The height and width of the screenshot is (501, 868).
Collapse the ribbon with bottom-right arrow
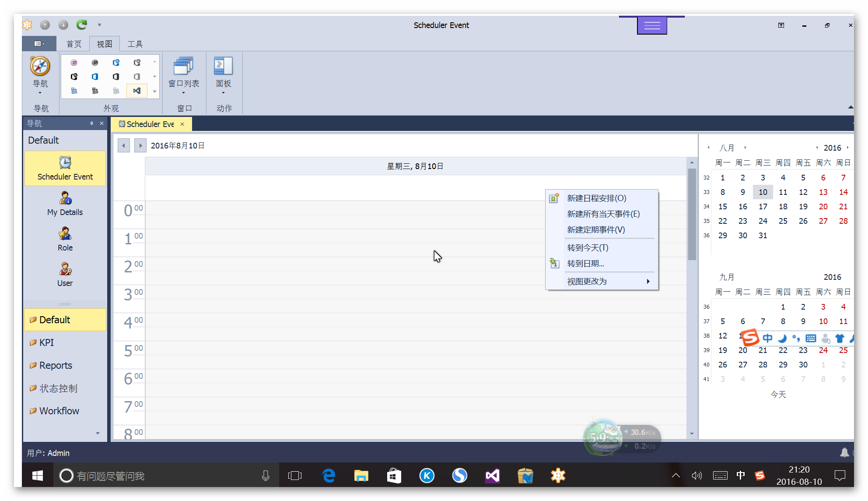850,107
